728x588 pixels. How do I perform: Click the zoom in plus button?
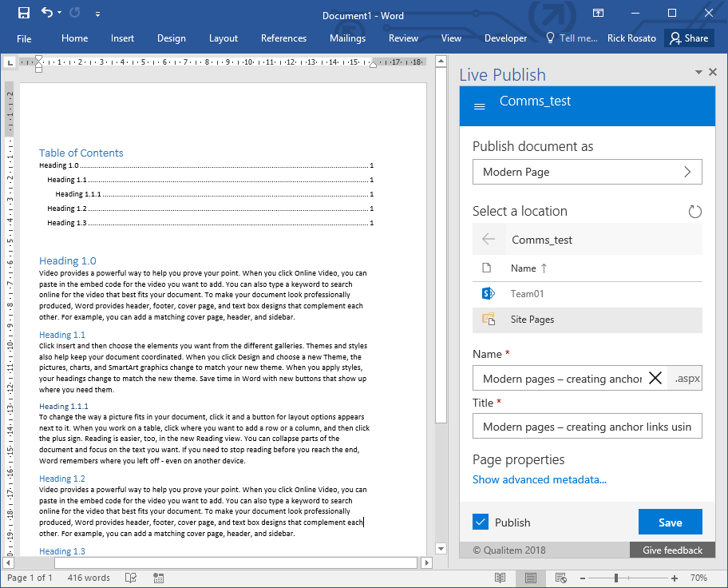(x=675, y=578)
